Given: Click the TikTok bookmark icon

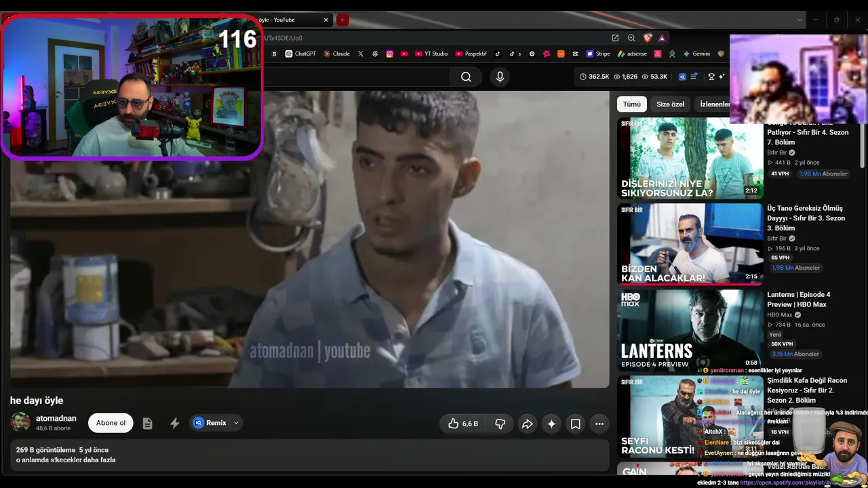Looking at the screenshot, I should (497, 54).
